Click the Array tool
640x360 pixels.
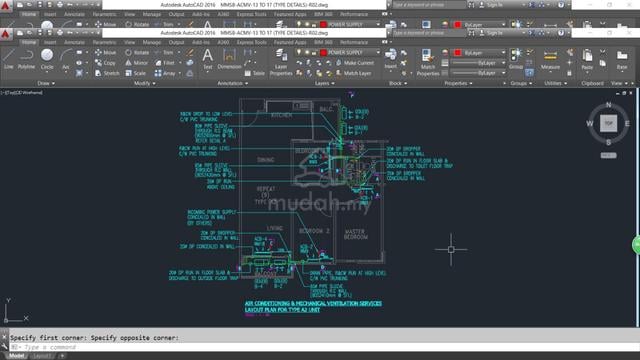(x=165, y=73)
